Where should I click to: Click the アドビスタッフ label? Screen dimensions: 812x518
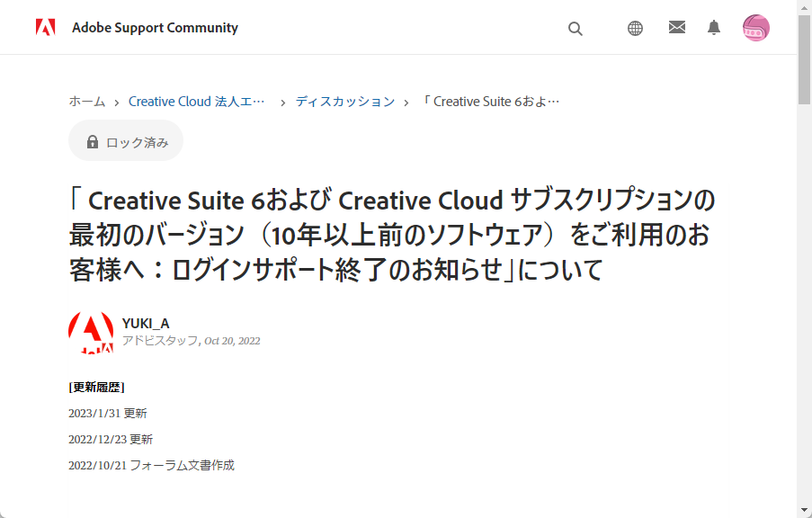(x=160, y=341)
